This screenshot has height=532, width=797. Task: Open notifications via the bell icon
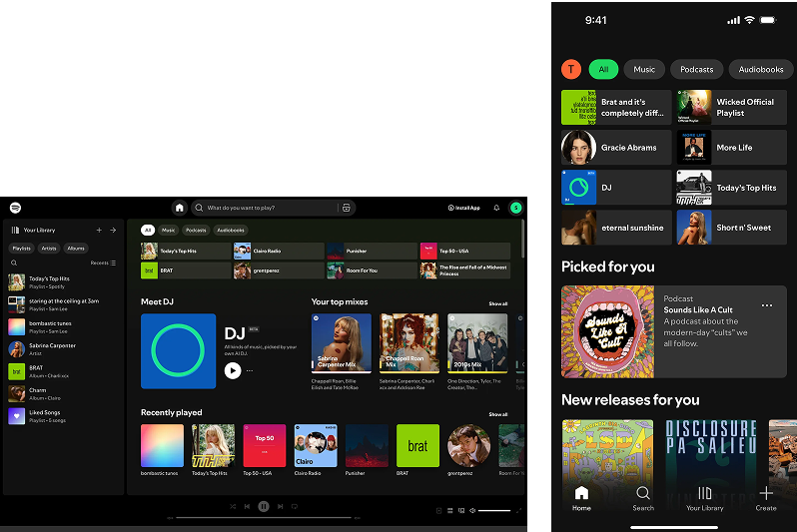(x=496, y=208)
